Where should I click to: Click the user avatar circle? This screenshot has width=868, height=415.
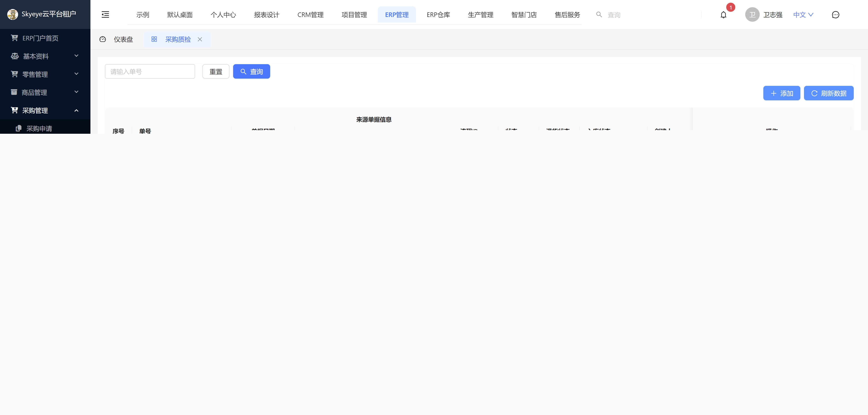coord(752,15)
